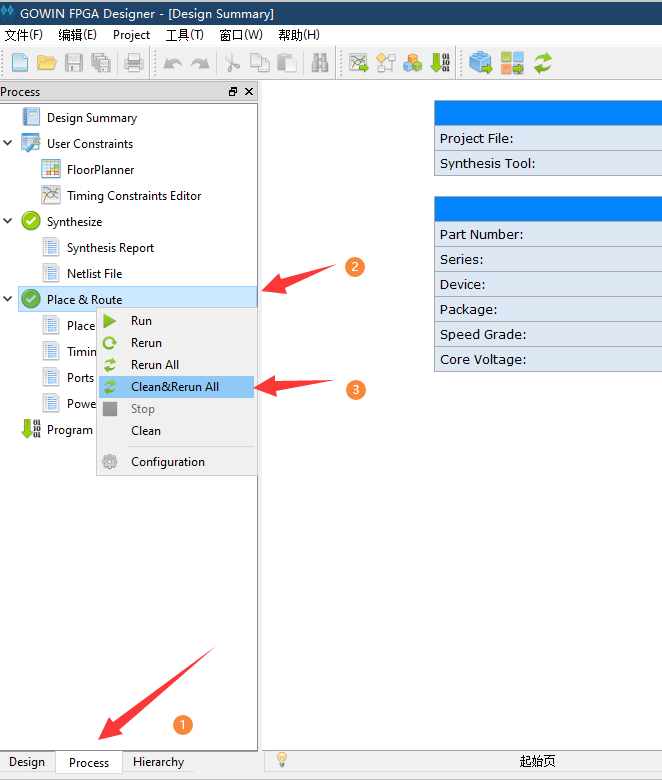Choose Run from context menu
Viewport: 662px width, 780px height.
point(177,321)
